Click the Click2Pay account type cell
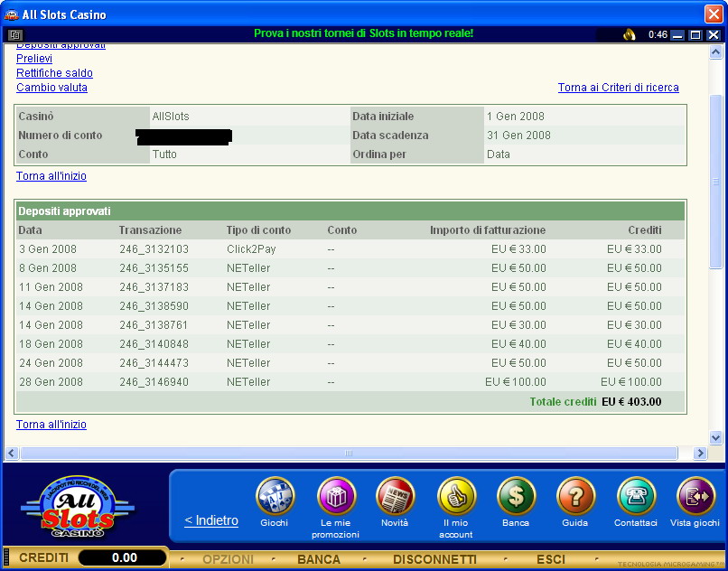Image resolution: width=728 pixels, height=571 pixels. [x=251, y=249]
